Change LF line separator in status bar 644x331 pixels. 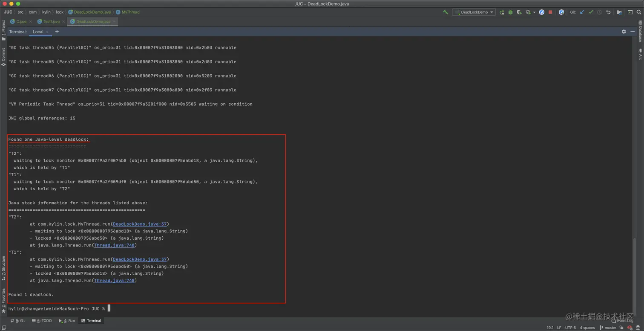tap(559, 328)
